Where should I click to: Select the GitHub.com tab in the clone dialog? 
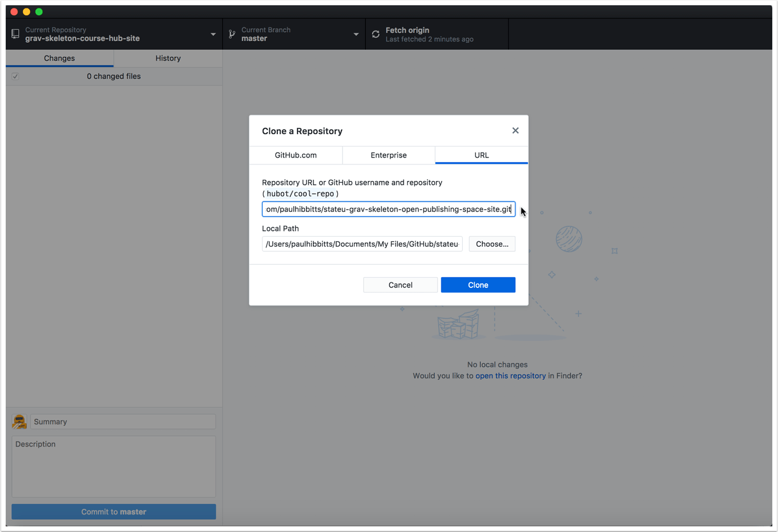295,155
